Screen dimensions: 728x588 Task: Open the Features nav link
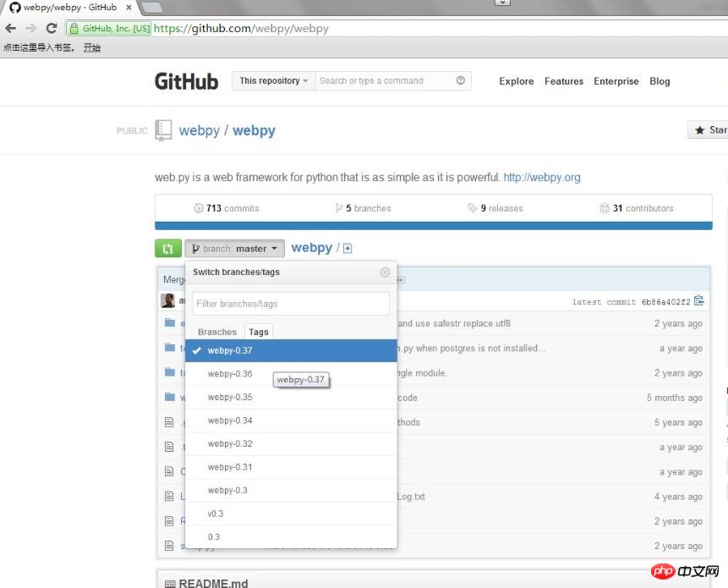[x=564, y=81]
